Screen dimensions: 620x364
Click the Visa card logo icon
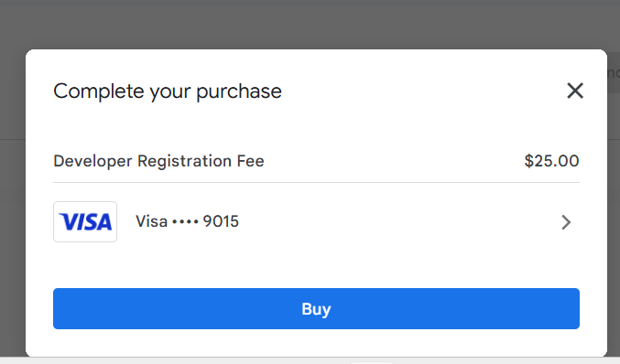(x=85, y=221)
